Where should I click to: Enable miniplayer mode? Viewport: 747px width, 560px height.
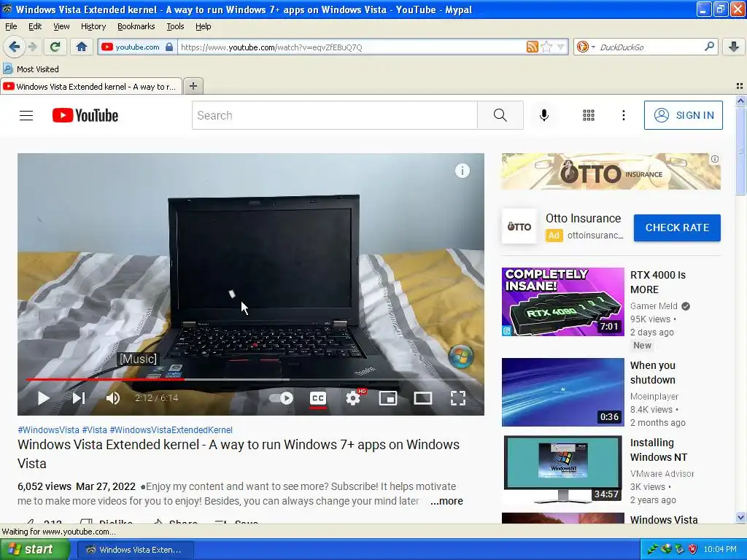(x=388, y=398)
